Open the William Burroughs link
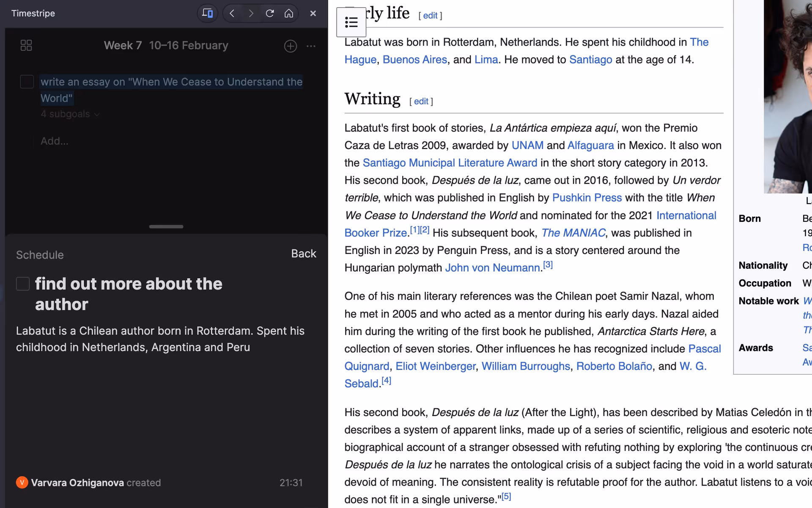This screenshot has height=508, width=812. pyautogui.click(x=526, y=367)
